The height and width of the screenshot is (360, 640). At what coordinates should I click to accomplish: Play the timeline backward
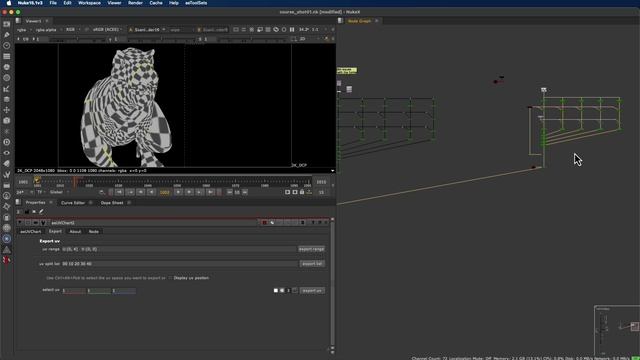pos(151,192)
